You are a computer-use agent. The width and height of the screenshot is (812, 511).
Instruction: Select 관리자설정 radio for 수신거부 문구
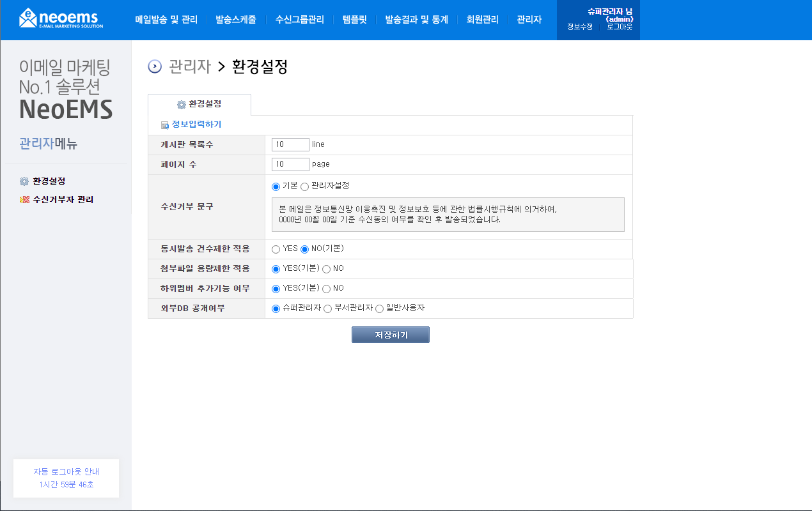tap(304, 187)
